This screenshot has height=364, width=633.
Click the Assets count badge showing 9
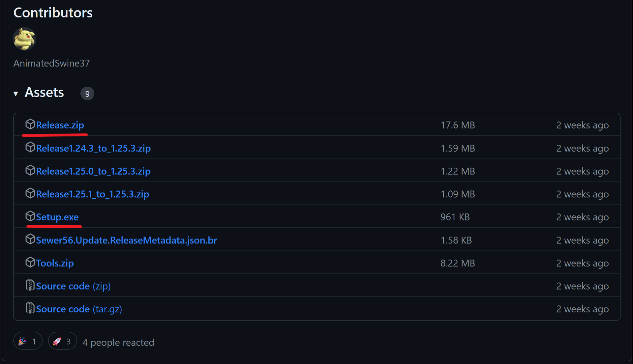[87, 94]
